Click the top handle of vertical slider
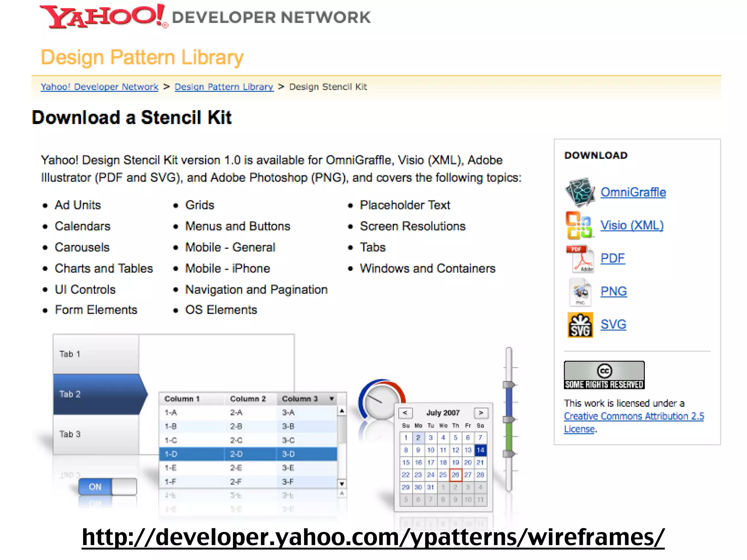This screenshot has height=560, width=747. (x=508, y=385)
